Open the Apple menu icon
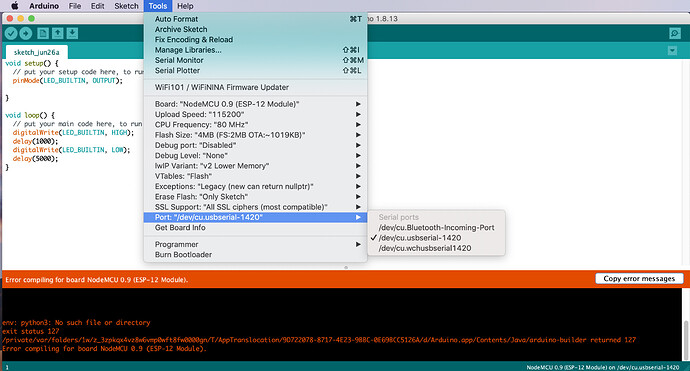690x371 pixels. click(x=15, y=6)
